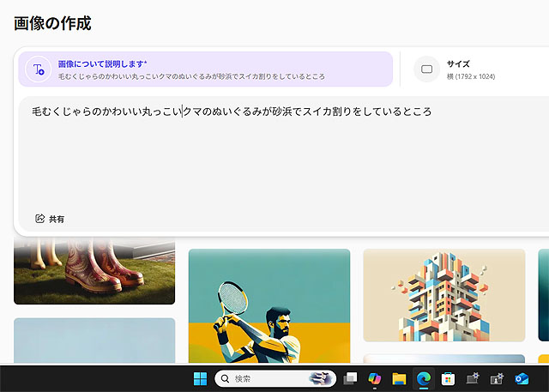The width and height of the screenshot is (549, 392).
Task: Click the 共有 share button
Action: coord(50,219)
